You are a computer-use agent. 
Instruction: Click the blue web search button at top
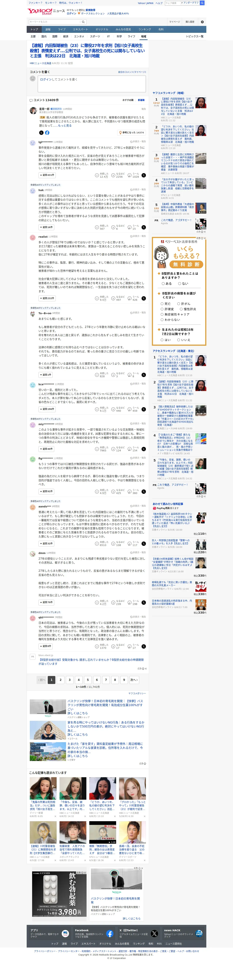click(202, 3)
